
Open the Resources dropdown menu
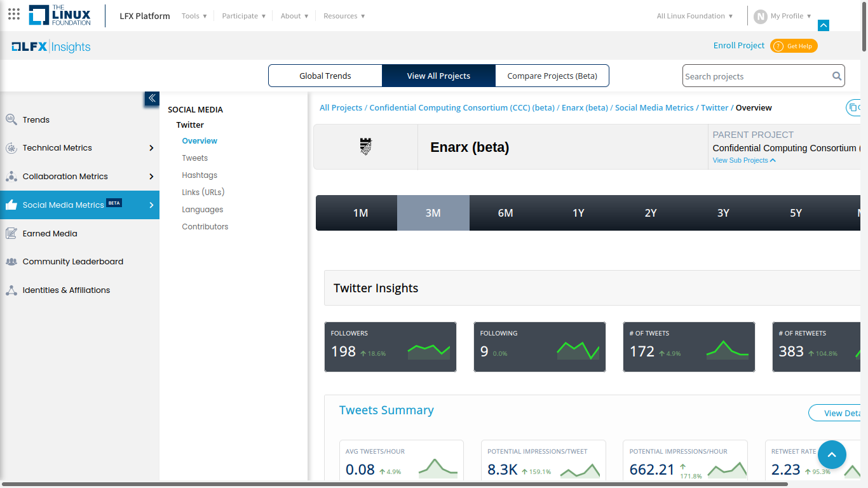click(x=344, y=16)
